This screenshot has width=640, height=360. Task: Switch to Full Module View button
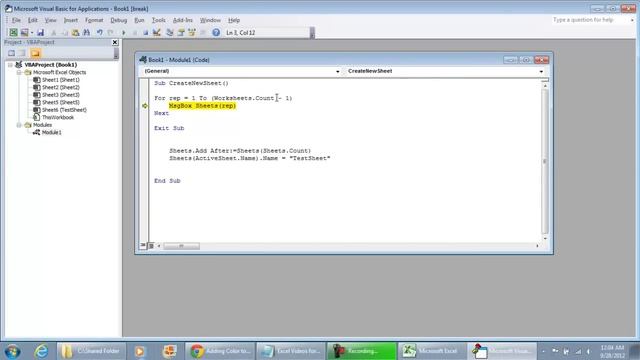pyautogui.click(x=151, y=246)
